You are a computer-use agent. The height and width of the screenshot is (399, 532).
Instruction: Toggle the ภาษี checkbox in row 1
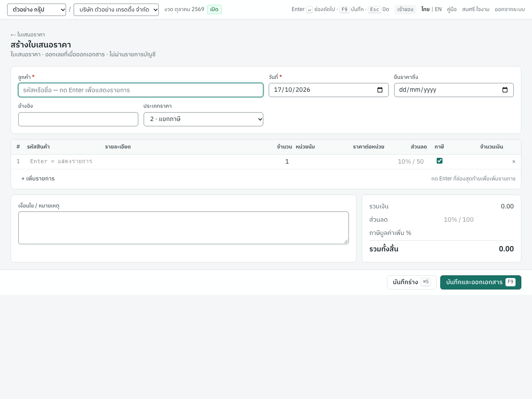(439, 161)
